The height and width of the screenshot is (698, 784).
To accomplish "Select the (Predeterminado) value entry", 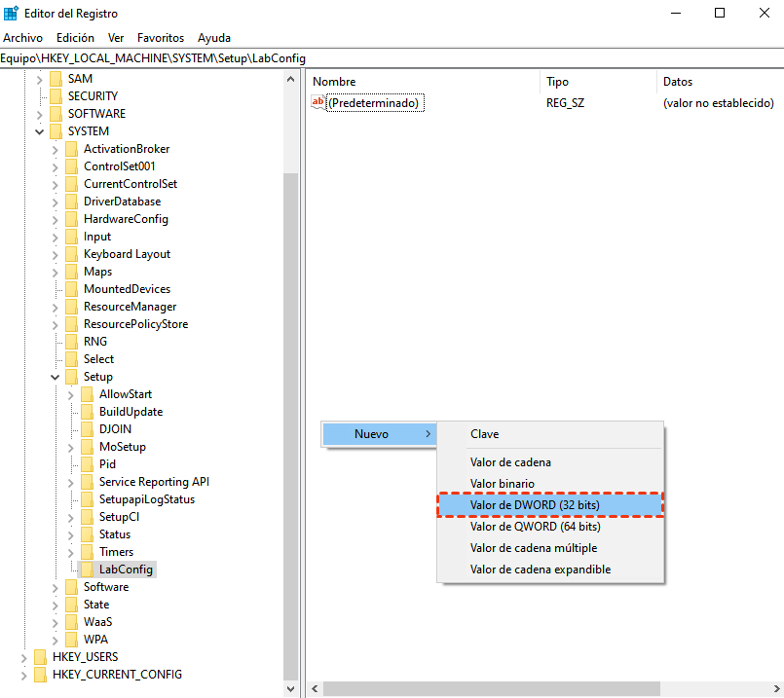I will [372, 102].
